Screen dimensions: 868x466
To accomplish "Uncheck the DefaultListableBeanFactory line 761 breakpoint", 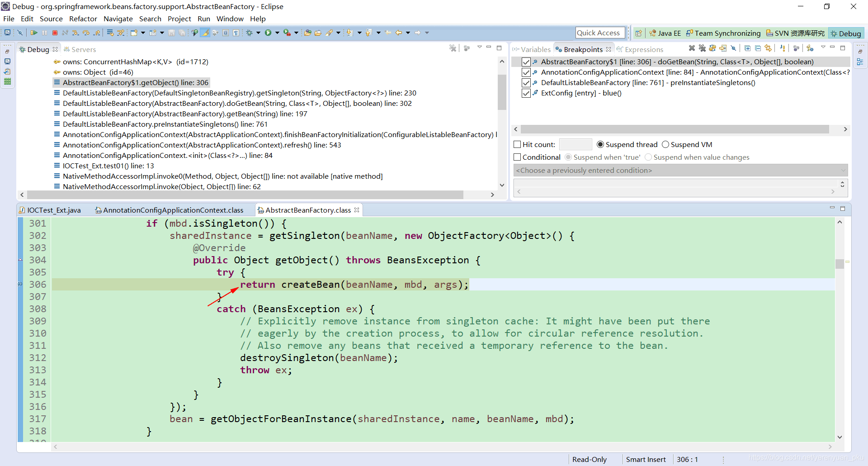I will [526, 83].
